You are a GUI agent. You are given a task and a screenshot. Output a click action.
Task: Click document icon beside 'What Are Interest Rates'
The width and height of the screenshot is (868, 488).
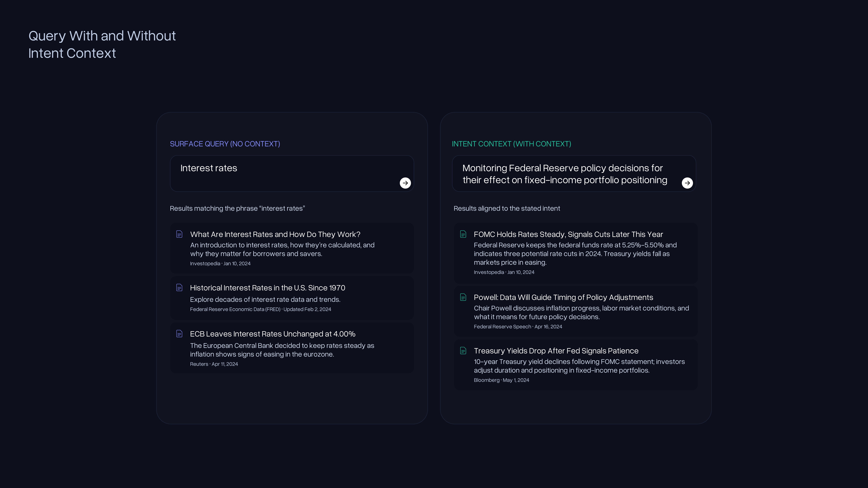click(179, 234)
